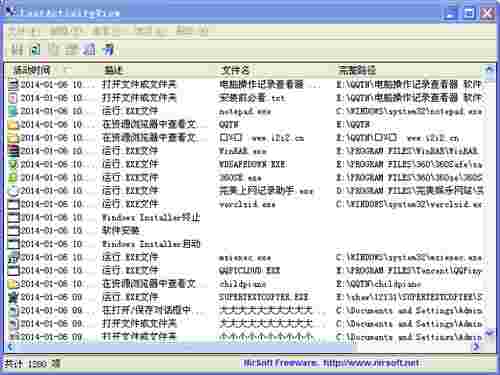Open the Options menu

point(150,31)
